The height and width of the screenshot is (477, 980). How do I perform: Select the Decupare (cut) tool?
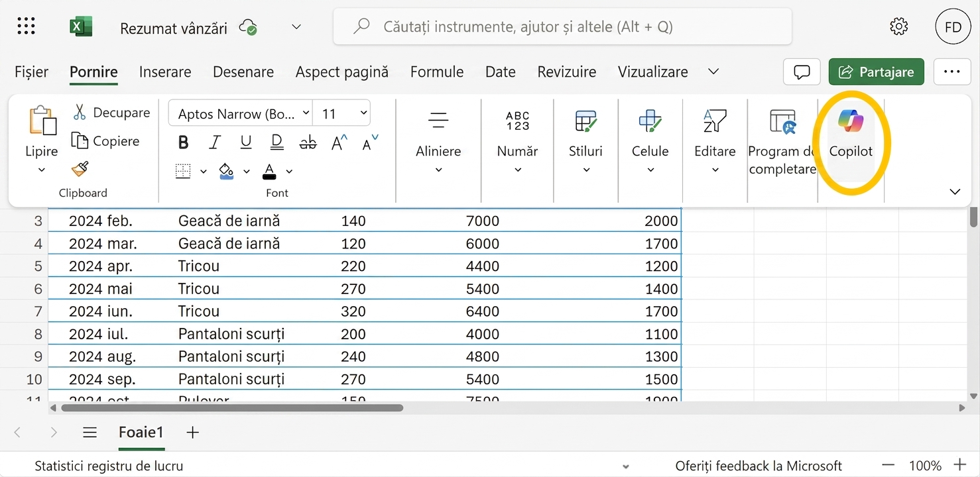(x=112, y=113)
